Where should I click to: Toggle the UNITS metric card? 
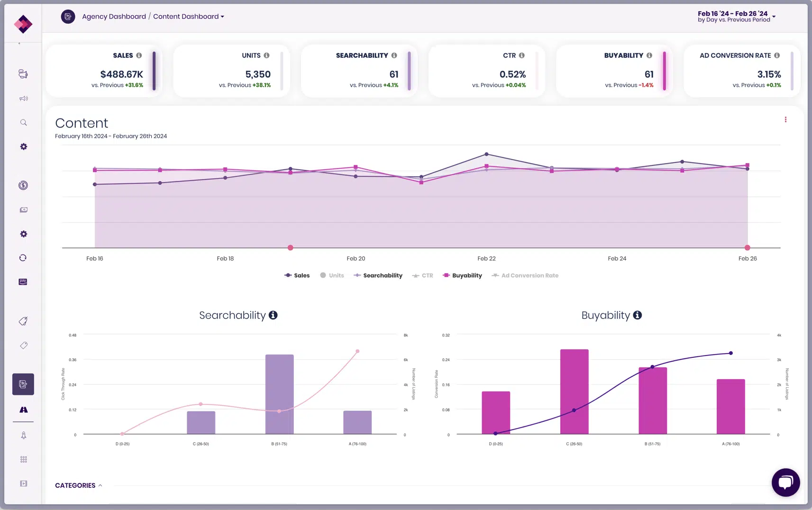point(231,71)
